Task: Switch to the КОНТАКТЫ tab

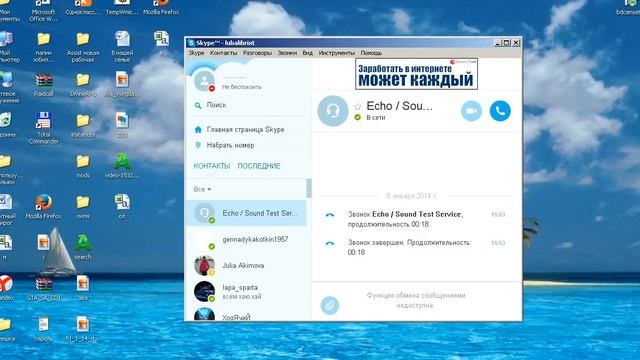Action: [x=212, y=166]
